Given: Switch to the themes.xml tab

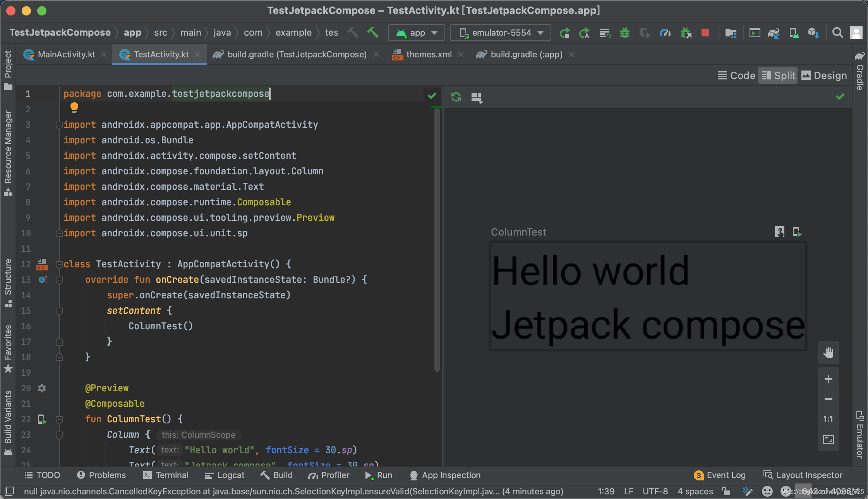Looking at the screenshot, I should tap(429, 55).
